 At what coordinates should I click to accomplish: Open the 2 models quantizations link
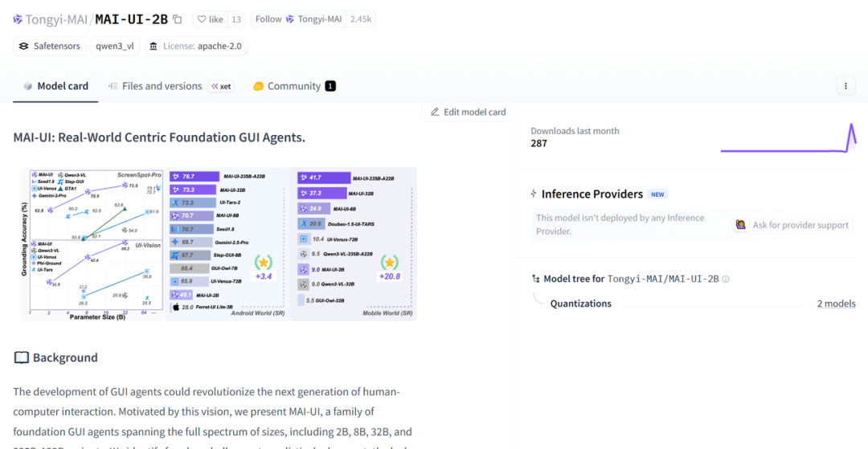coord(836,304)
